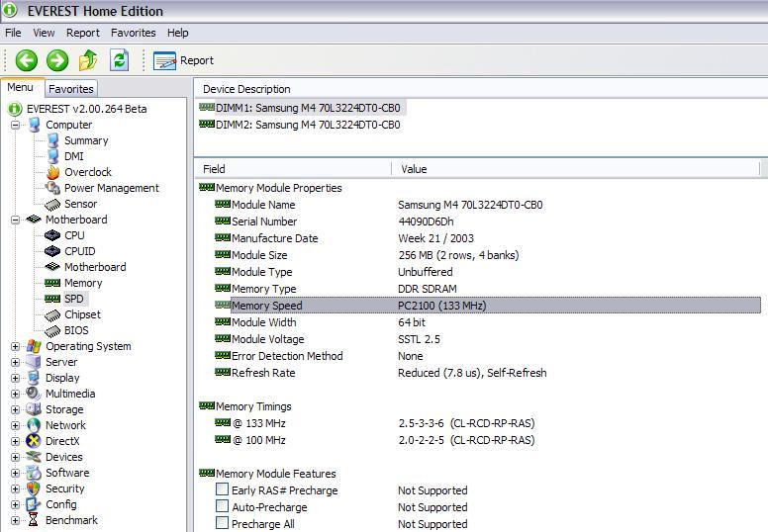Screen dimensions: 768x532
Task: Expand the Security tree node
Action: (15, 488)
